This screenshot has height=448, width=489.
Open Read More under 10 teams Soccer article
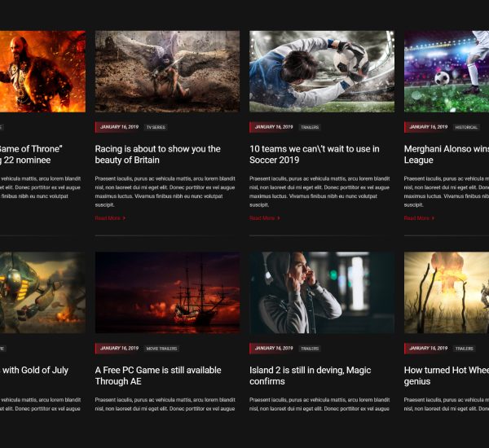click(x=264, y=218)
